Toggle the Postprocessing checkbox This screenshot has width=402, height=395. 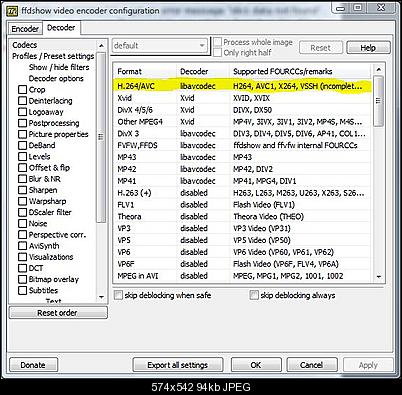[x=22, y=123]
